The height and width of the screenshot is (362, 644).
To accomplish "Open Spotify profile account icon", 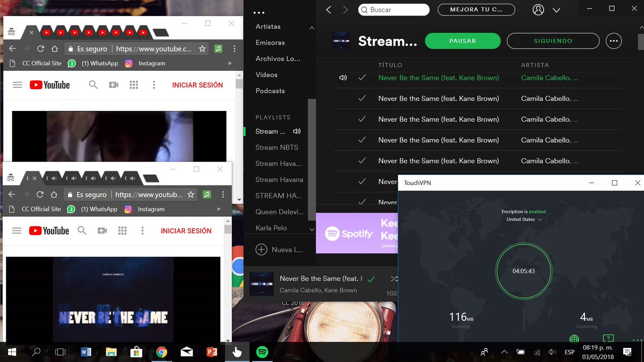I will pyautogui.click(x=538, y=10).
